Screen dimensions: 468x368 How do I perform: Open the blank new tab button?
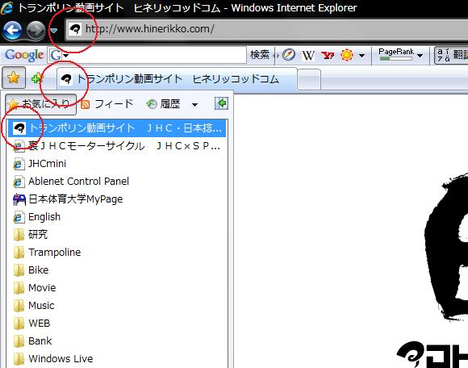tap(309, 79)
